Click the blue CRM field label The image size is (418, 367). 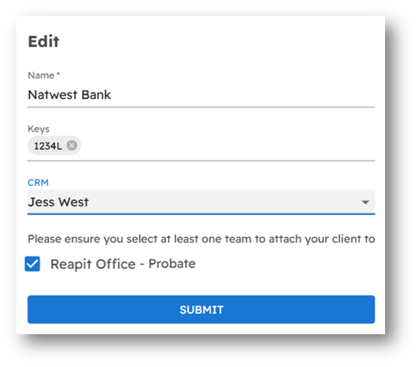pos(38,183)
